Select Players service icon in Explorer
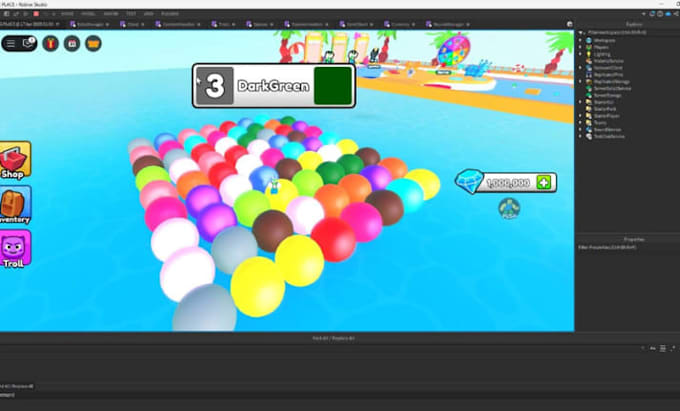This screenshot has width=680, height=411. 589,47
